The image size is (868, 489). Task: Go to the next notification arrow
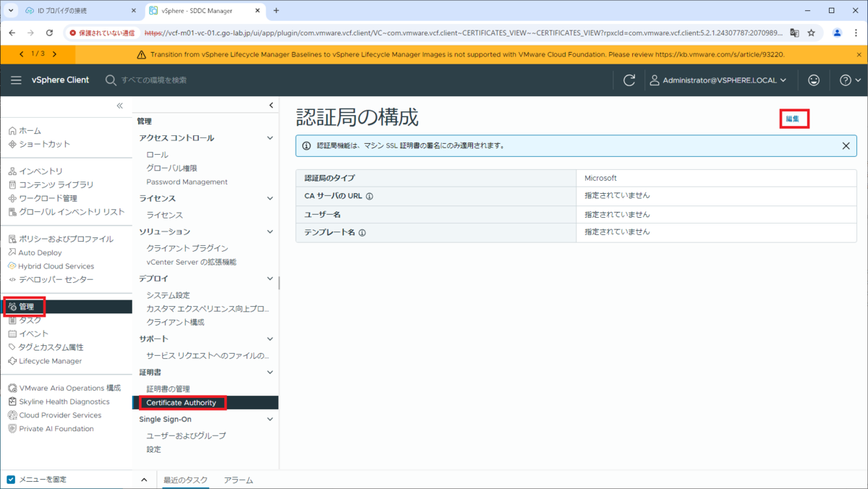click(54, 54)
